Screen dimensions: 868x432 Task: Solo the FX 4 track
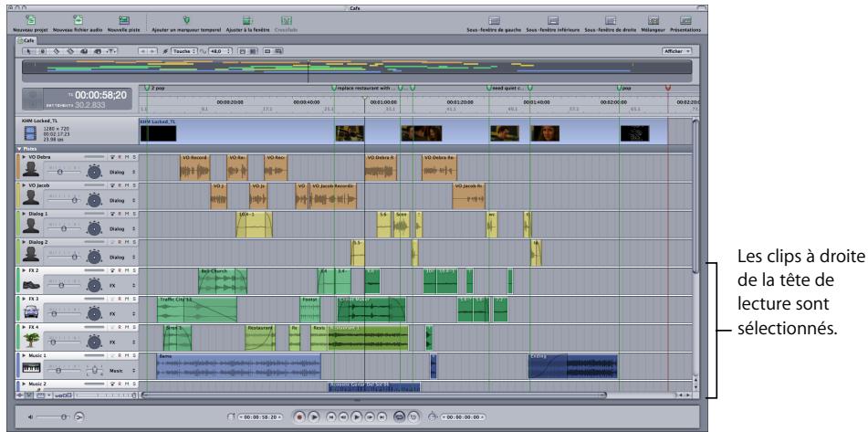(133, 327)
